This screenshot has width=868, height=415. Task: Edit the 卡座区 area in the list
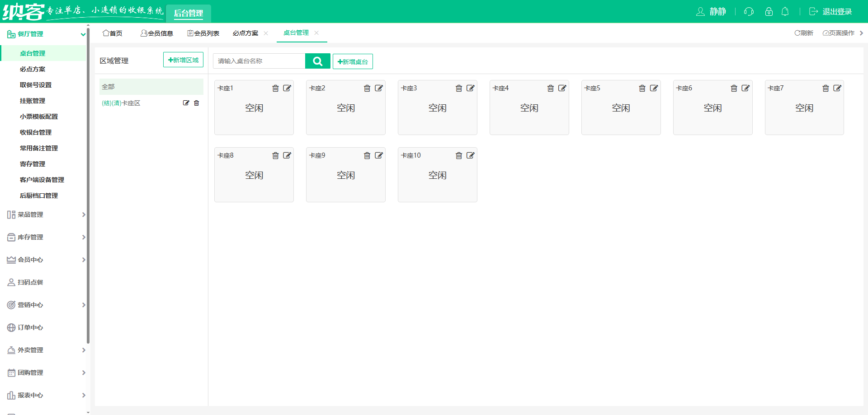[186, 103]
